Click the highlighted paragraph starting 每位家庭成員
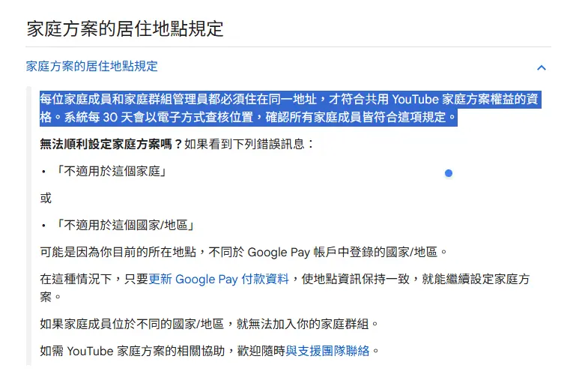The image size is (588, 380). [289, 108]
